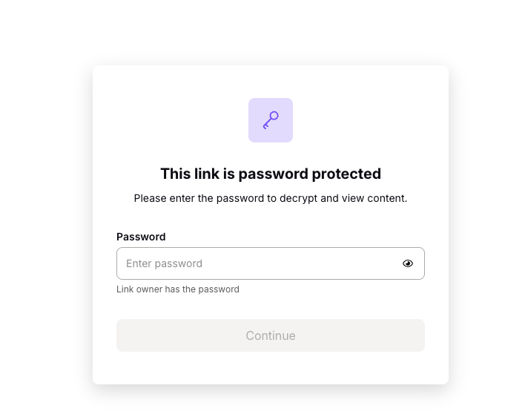Screen dimensions: 528x420
Task: Click the lavender square key badge
Action: pyautogui.click(x=271, y=120)
